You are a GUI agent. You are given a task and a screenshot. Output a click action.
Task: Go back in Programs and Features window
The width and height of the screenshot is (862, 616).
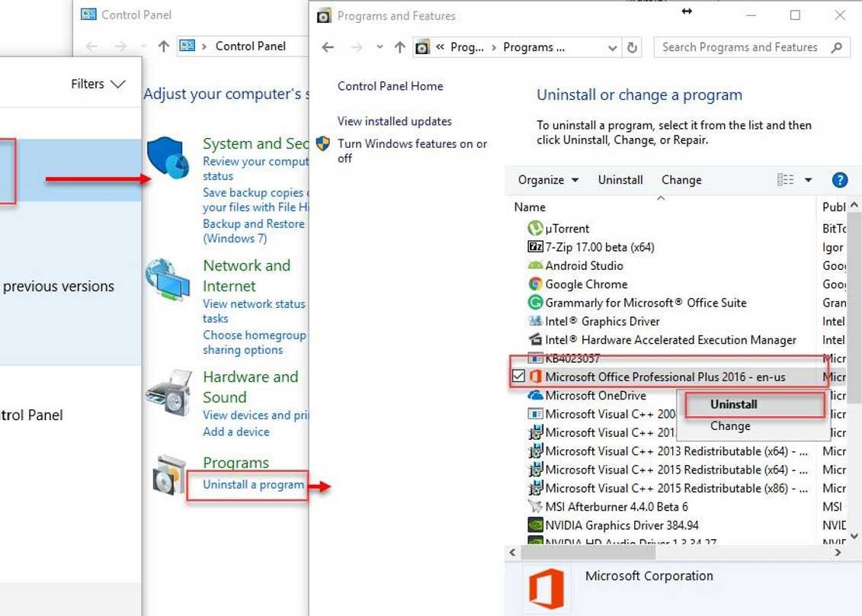coord(328,48)
